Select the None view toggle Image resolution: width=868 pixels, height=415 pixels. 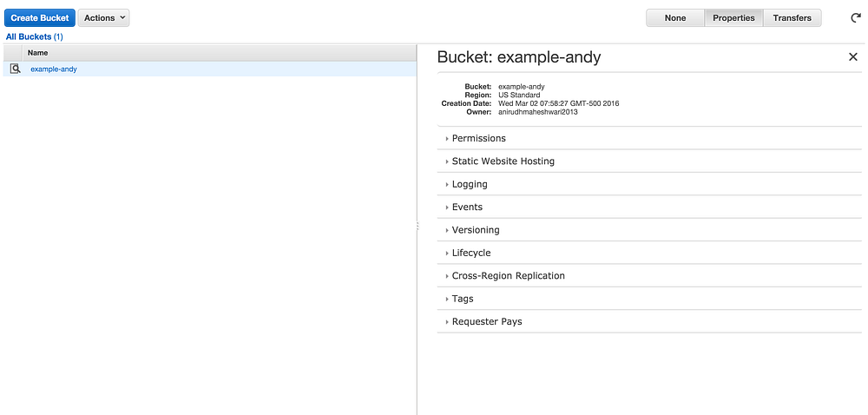pos(674,17)
